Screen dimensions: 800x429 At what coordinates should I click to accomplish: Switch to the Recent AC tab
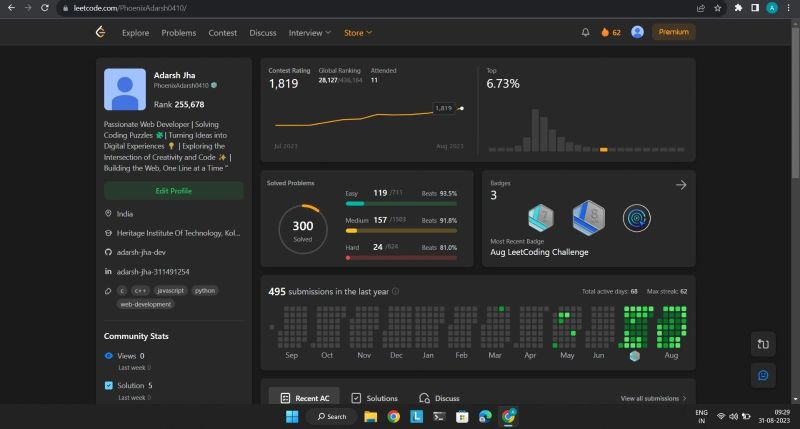[x=304, y=397]
